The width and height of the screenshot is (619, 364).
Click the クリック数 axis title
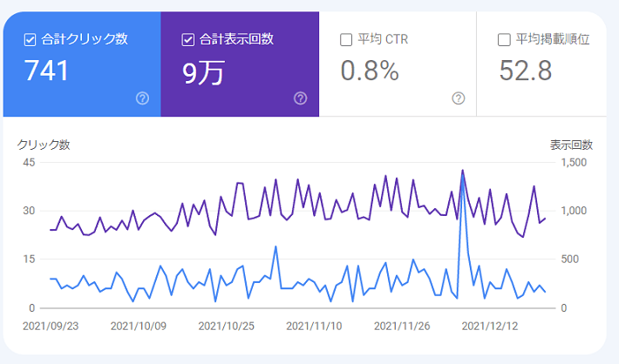tap(44, 145)
